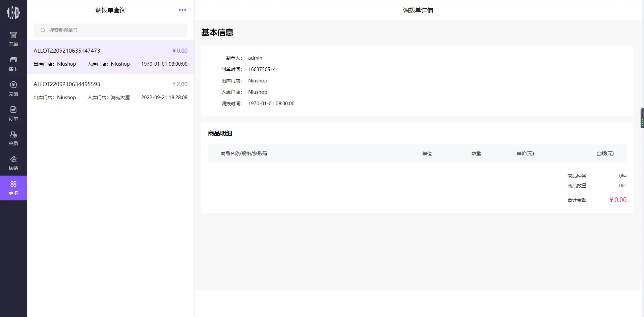This screenshot has height=317, width=644.
Task: Click the 单价(元) column header
Action: click(525, 153)
